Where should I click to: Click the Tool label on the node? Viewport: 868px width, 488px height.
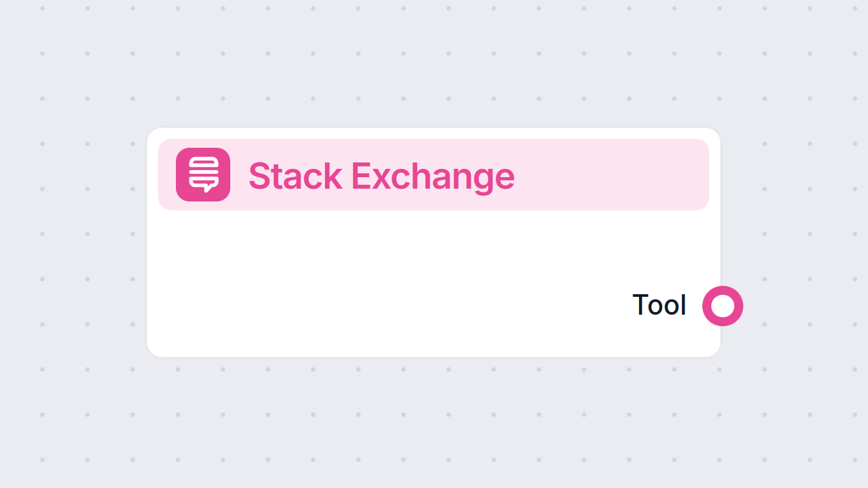coord(659,305)
